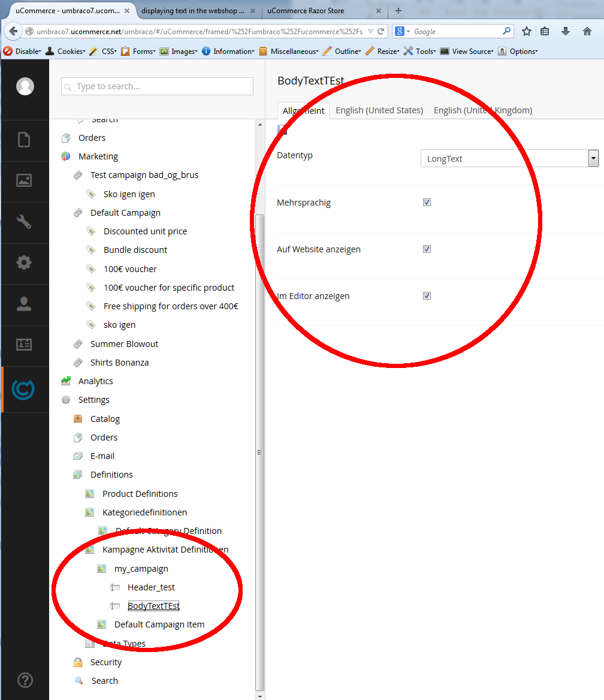Viewport: 604px width, 700px height.
Task: Toggle the Auf Website anzeigen checkbox
Action: coord(427,249)
